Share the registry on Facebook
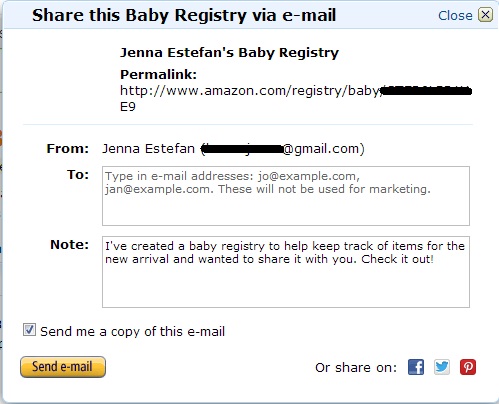Screen dimensions: 499x404 coord(416,367)
